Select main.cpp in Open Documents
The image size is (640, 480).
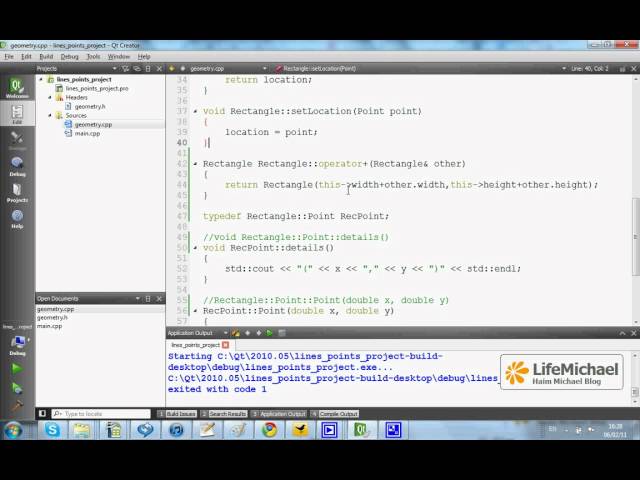(x=49, y=326)
